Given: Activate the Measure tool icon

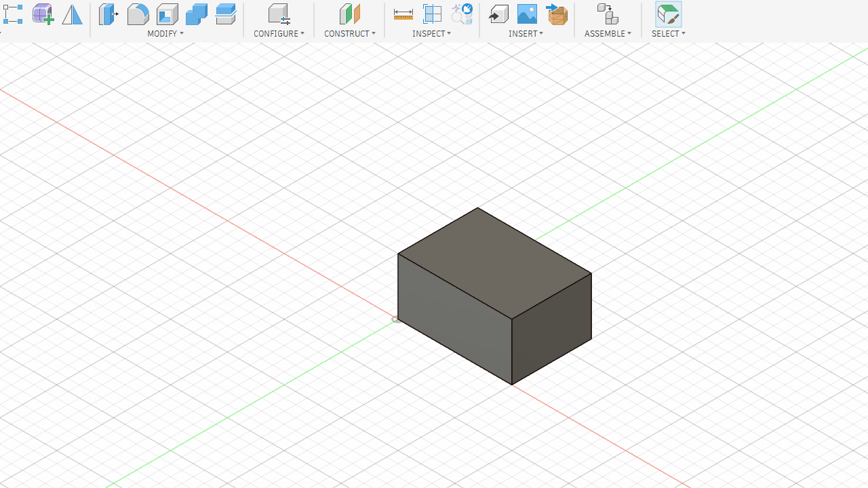Looking at the screenshot, I should (403, 14).
